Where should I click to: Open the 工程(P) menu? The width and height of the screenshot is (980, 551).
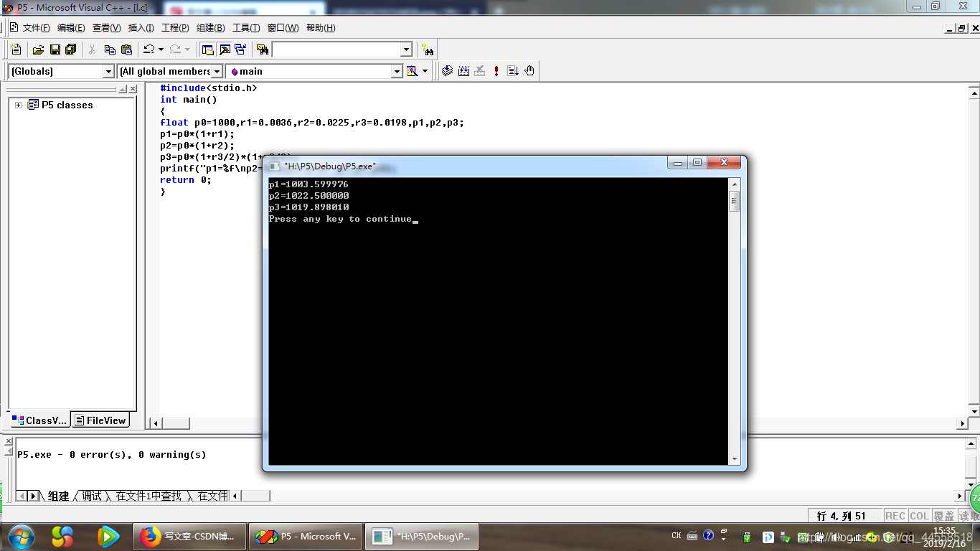[x=175, y=28]
